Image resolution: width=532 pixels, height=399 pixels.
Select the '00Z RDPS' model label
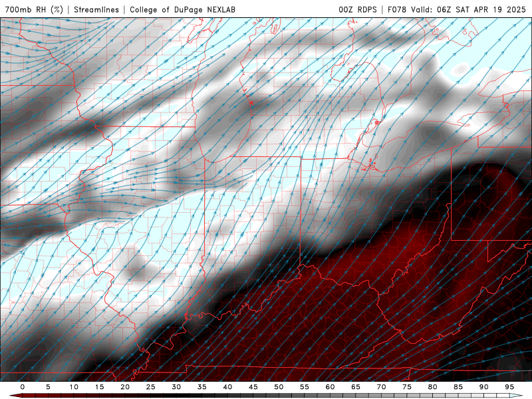(358, 9)
